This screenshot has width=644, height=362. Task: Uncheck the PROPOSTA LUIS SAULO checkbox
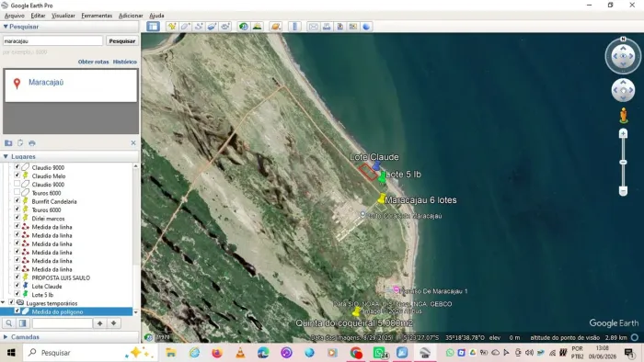[x=17, y=277]
